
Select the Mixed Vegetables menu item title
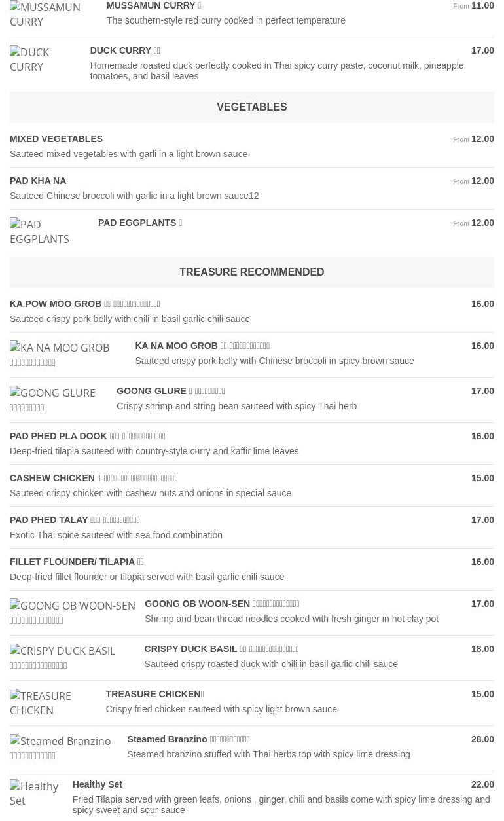coord(56,139)
